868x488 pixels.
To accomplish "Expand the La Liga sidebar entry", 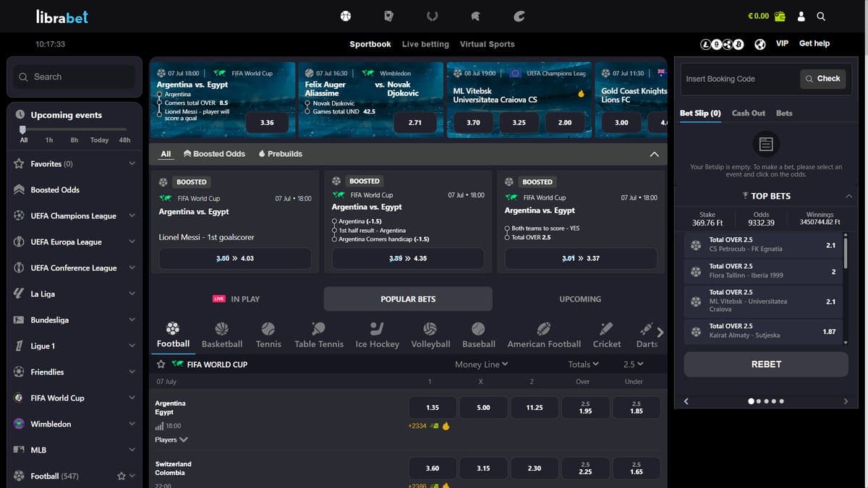I will (x=132, y=294).
